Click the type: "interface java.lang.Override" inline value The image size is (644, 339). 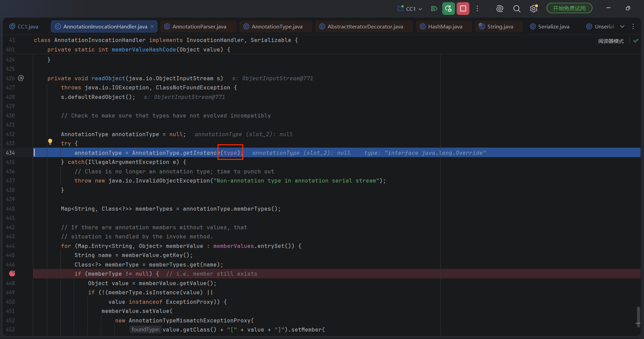click(425, 153)
